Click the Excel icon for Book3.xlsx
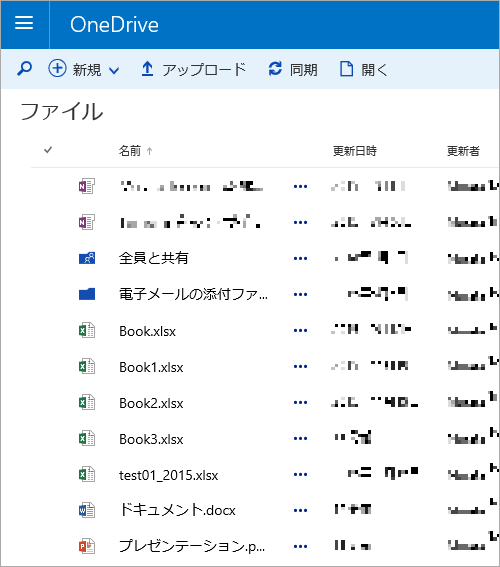Screen dimensions: 500x567 click(x=87, y=438)
